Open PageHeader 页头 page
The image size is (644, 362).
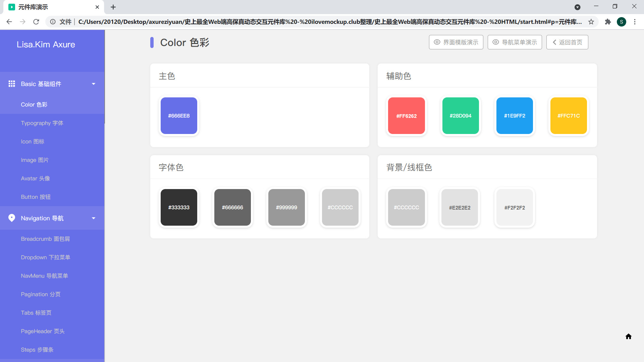pyautogui.click(x=52, y=331)
